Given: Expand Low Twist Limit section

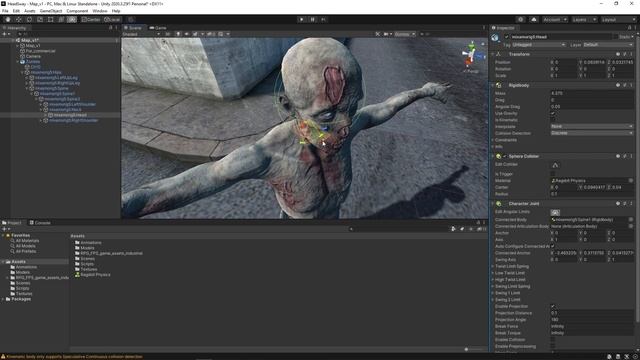Looking at the screenshot, I should (493, 273).
